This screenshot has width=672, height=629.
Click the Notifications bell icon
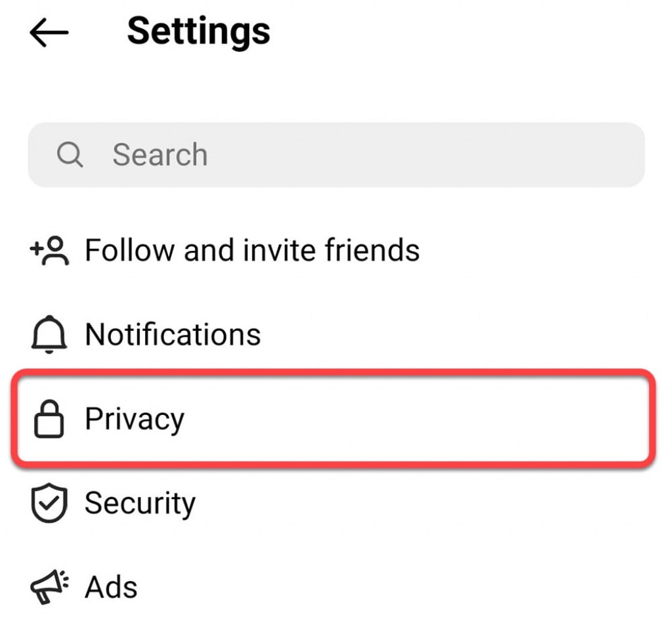pyautogui.click(x=49, y=335)
